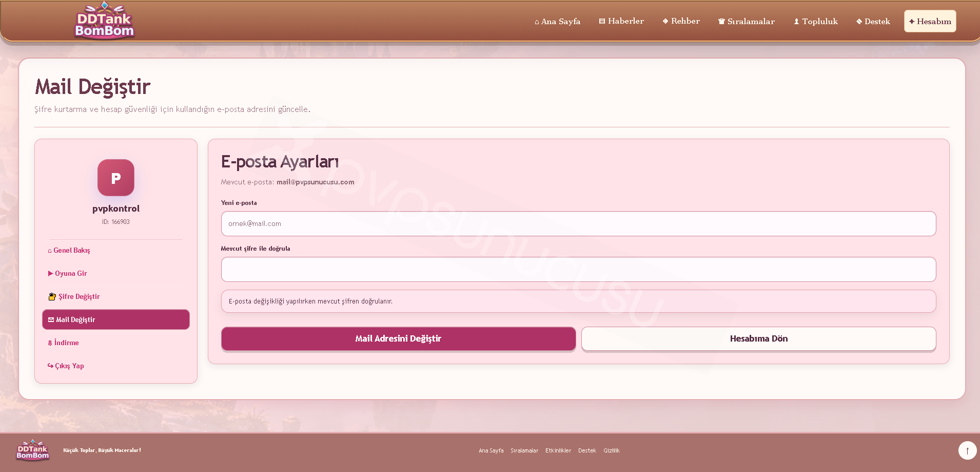Click the pvpkontrol username text

point(116,209)
